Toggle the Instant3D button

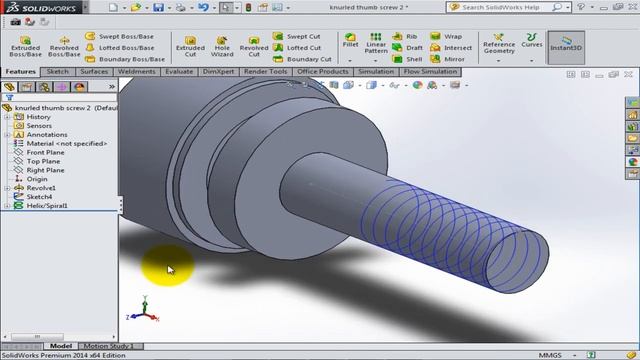566,47
